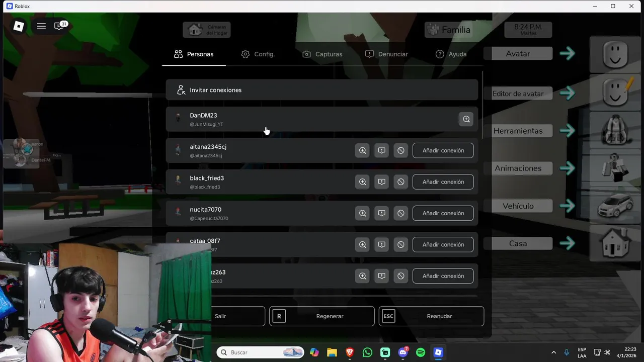Open the volume tray icon

click(x=607, y=352)
